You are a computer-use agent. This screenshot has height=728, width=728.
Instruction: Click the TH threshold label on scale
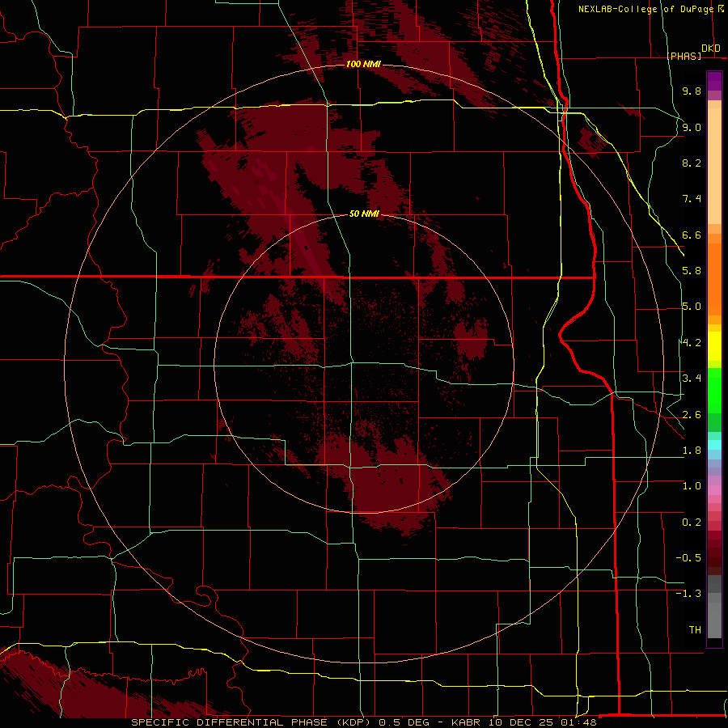coord(695,630)
